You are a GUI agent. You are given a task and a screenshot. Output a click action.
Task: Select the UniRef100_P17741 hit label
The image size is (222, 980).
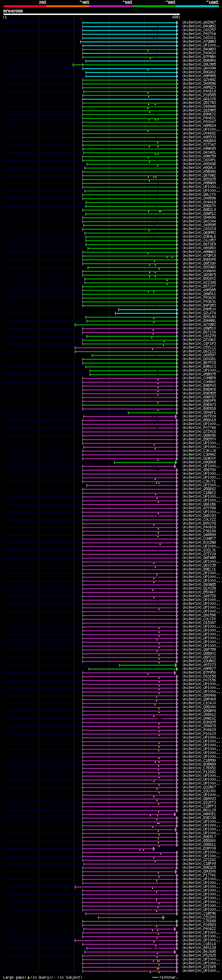(x=199, y=875)
